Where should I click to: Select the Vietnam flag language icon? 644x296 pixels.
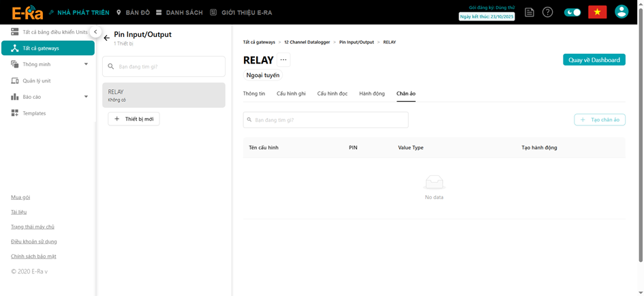[598, 12]
